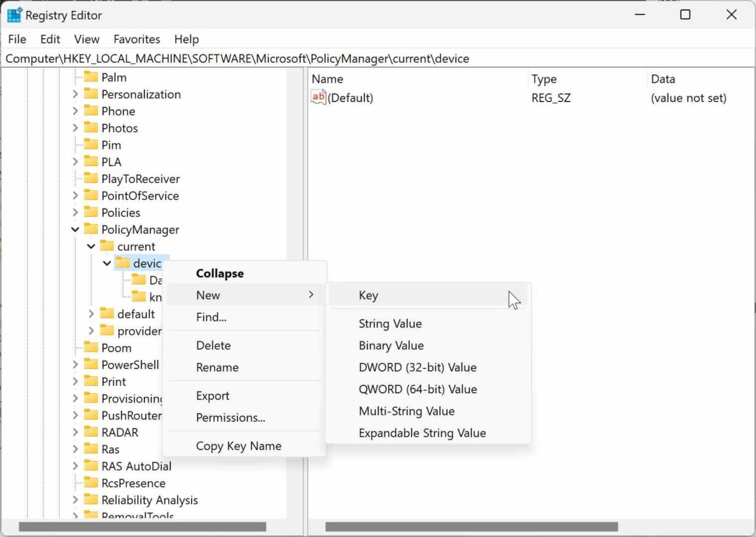Expand the PointOfService tree node
Screen dimensions: 756x537
pos(75,195)
